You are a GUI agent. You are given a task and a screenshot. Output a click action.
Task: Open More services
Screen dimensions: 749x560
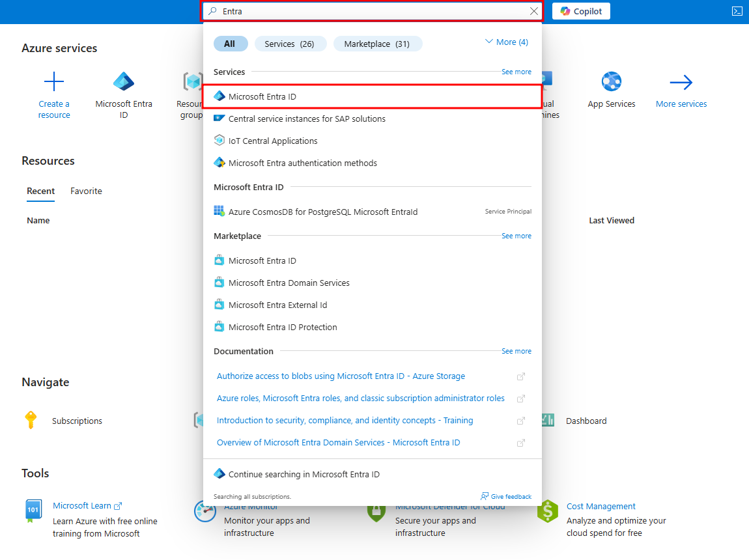681,81
